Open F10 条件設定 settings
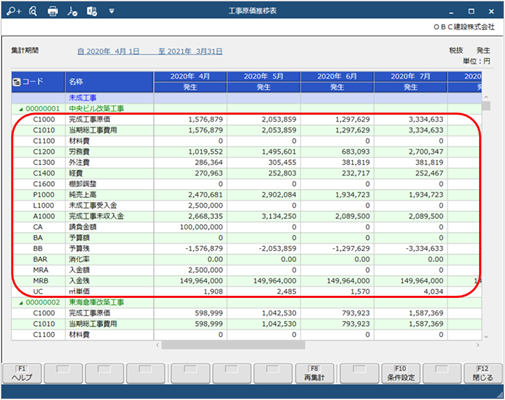 [x=401, y=373]
